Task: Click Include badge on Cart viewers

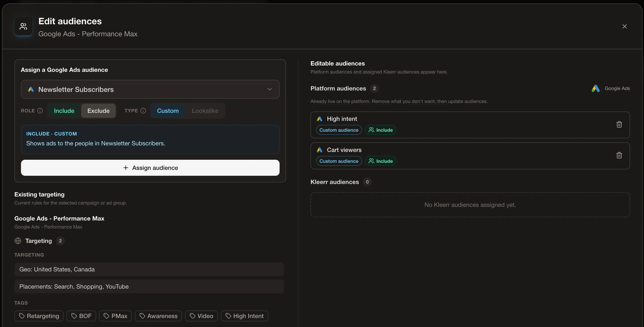Action: coord(380,161)
